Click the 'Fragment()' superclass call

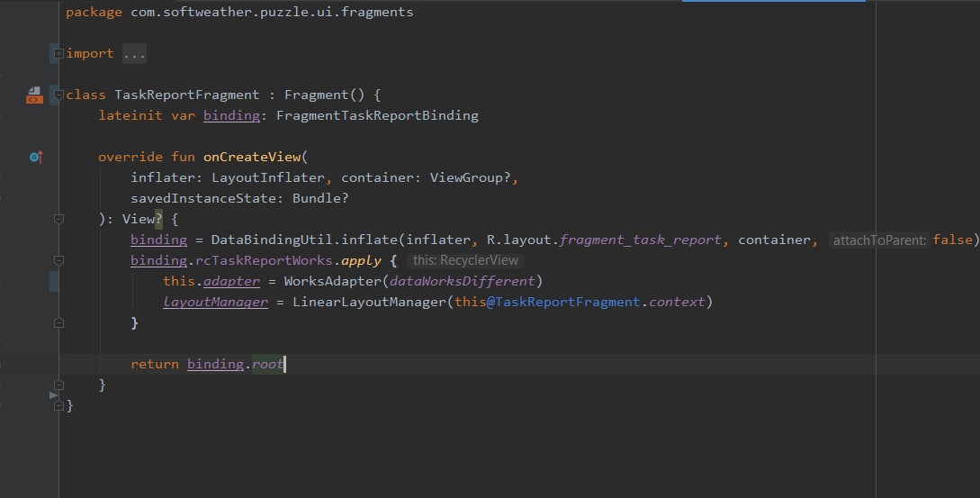[x=324, y=95]
